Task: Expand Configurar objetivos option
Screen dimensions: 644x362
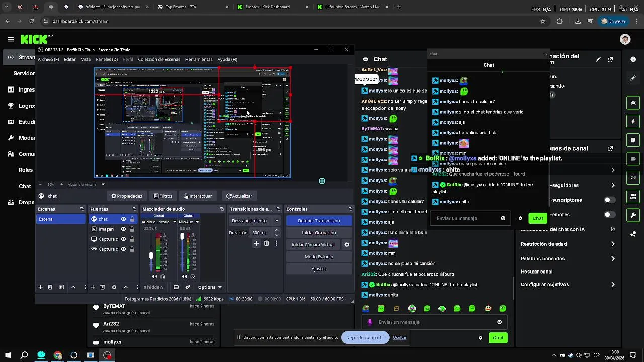Action: coord(568,285)
